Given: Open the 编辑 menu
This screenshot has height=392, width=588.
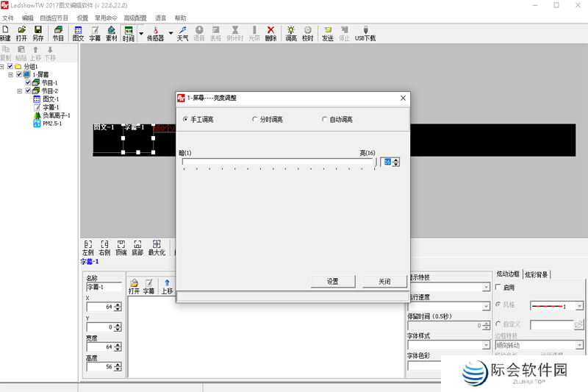Looking at the screenshot, I should (x=27, y=18).
